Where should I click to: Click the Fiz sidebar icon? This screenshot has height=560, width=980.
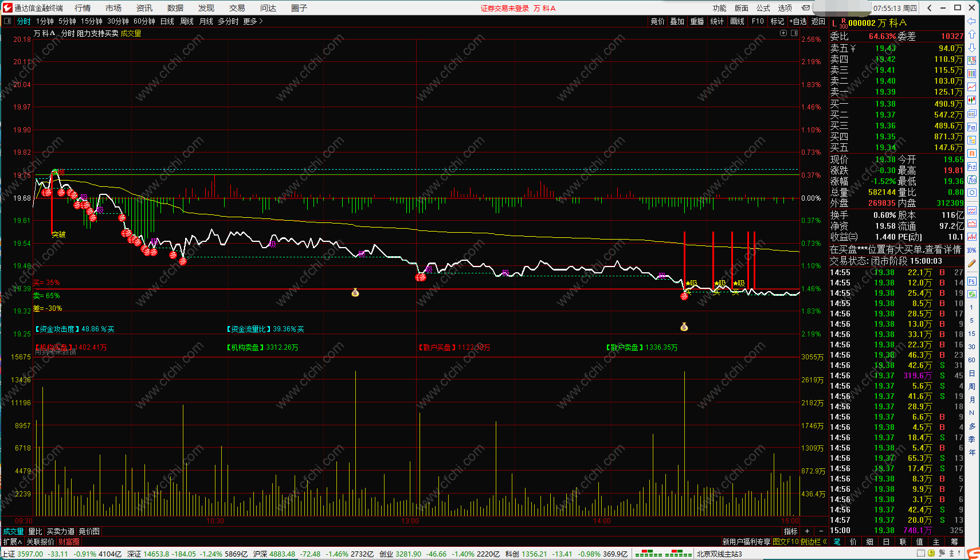[x=972, y=167]
